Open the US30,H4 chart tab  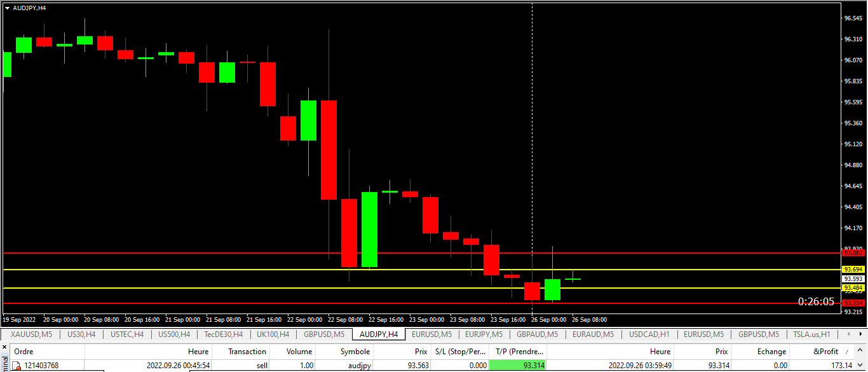click(x=81, y=334)
